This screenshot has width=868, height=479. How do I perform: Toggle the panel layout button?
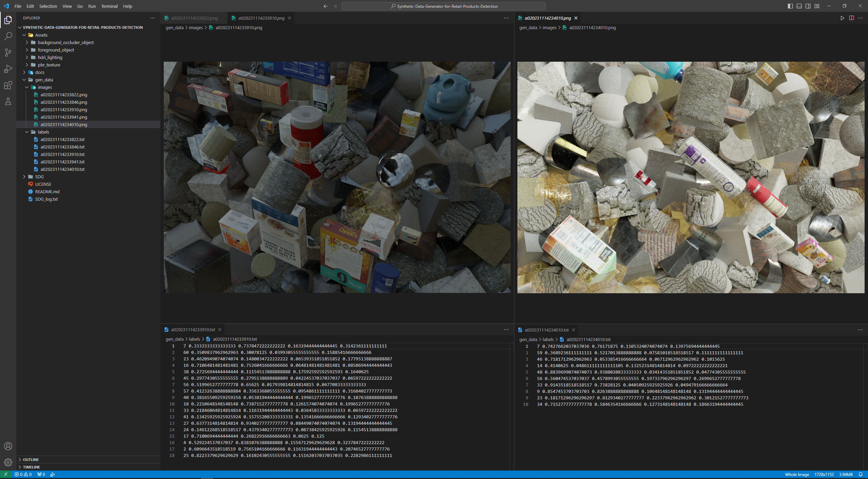tap(799, 6)
